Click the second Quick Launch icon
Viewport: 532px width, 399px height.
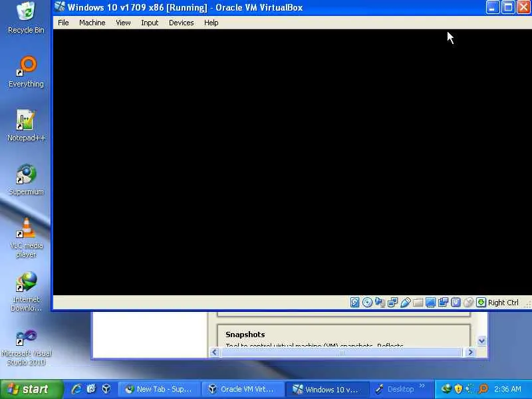point(91,389)
